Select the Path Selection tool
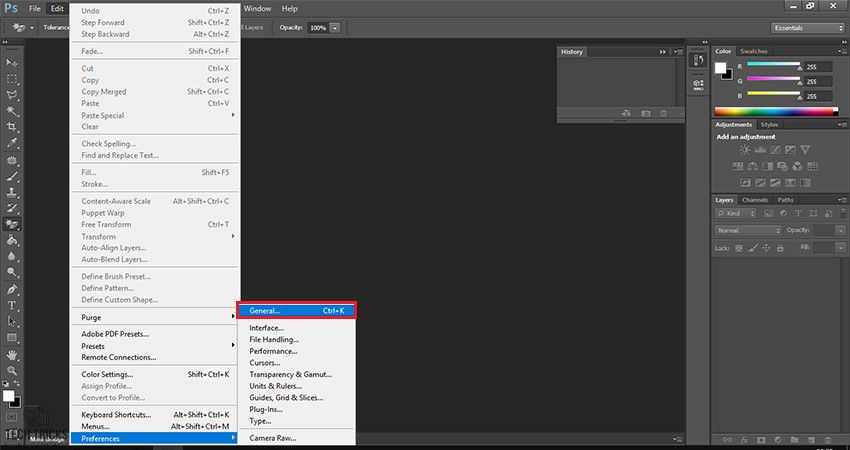This screenshot has width=850, height=450. pyautogui.click(x=11, y=322)
